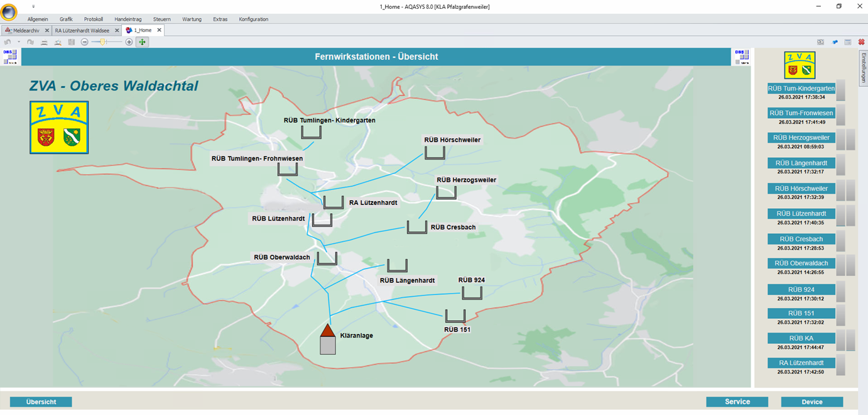Screen dimensions: 868x415
Task: Switch to the Meldearchiv tab
Action: pyautogui.click(x=26, y=30)
